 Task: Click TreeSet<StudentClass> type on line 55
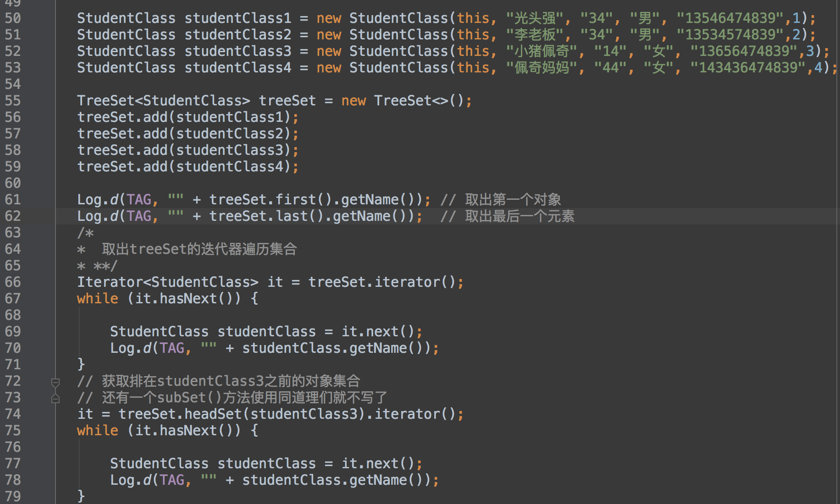tap(164, 101)
